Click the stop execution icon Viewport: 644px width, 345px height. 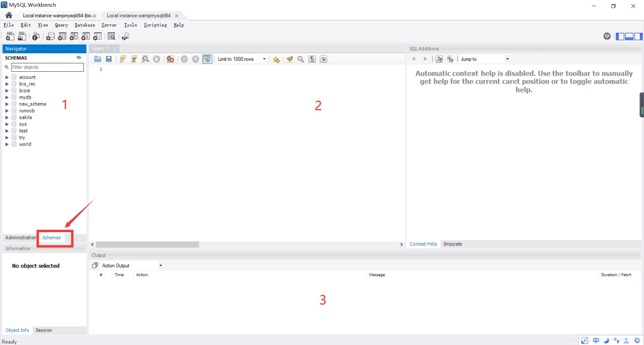pyautogui.click(x=157, y=59)
